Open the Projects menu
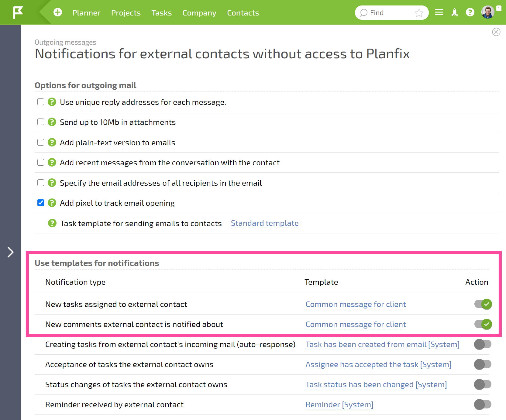The width and height of the screenshot is (506, 420). (x=126, y=13)
